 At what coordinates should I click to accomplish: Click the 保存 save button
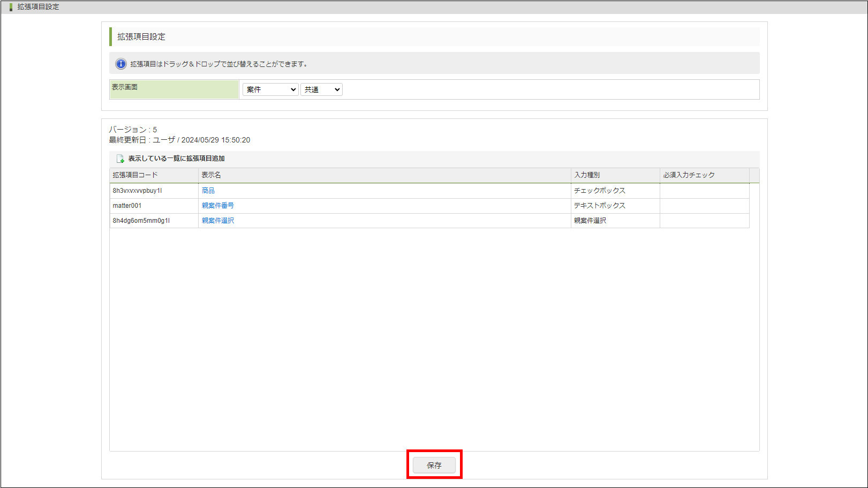pyautogui.click(x=434, y=465)
